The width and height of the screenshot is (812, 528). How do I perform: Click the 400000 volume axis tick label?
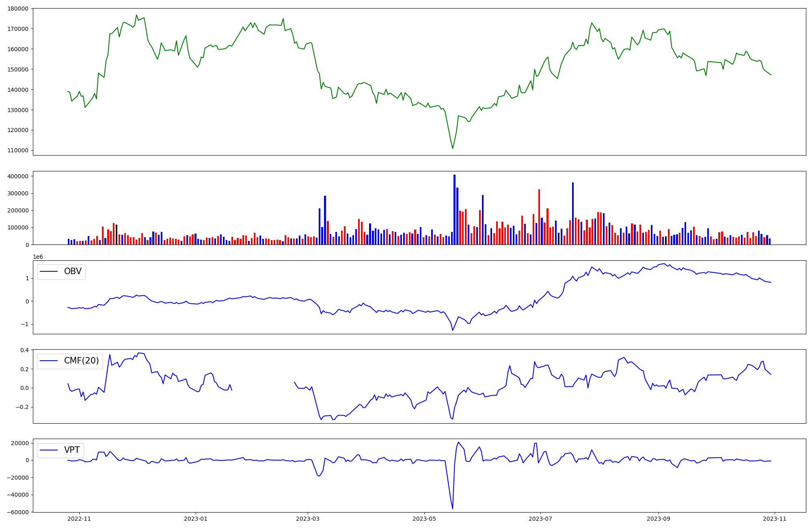18,176
